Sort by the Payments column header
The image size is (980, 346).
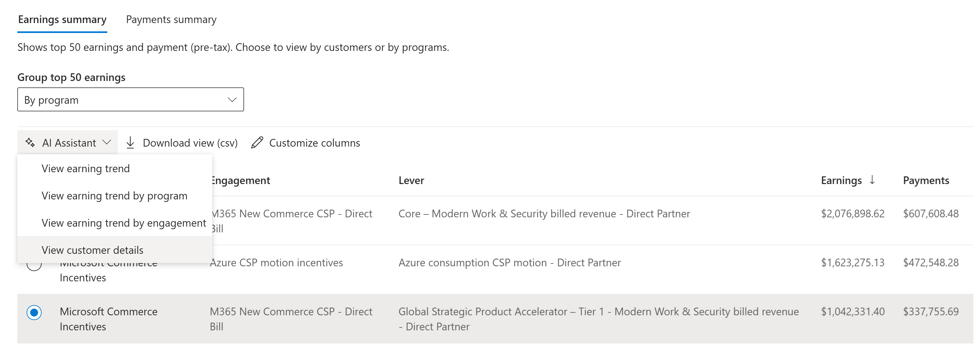pyautogui.click(x=926, y=180)
